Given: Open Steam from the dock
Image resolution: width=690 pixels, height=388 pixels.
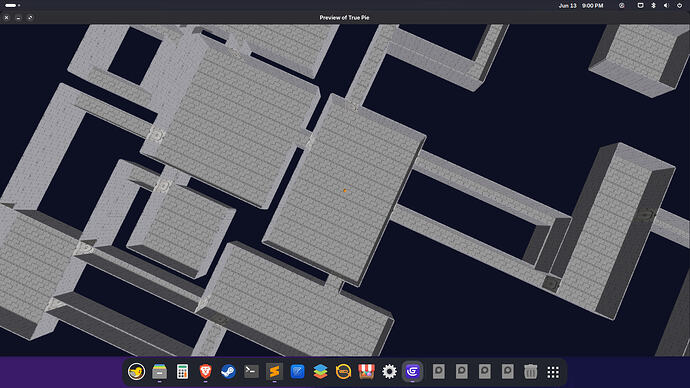Looking at the screenshot, I should [x=228, y=372].
